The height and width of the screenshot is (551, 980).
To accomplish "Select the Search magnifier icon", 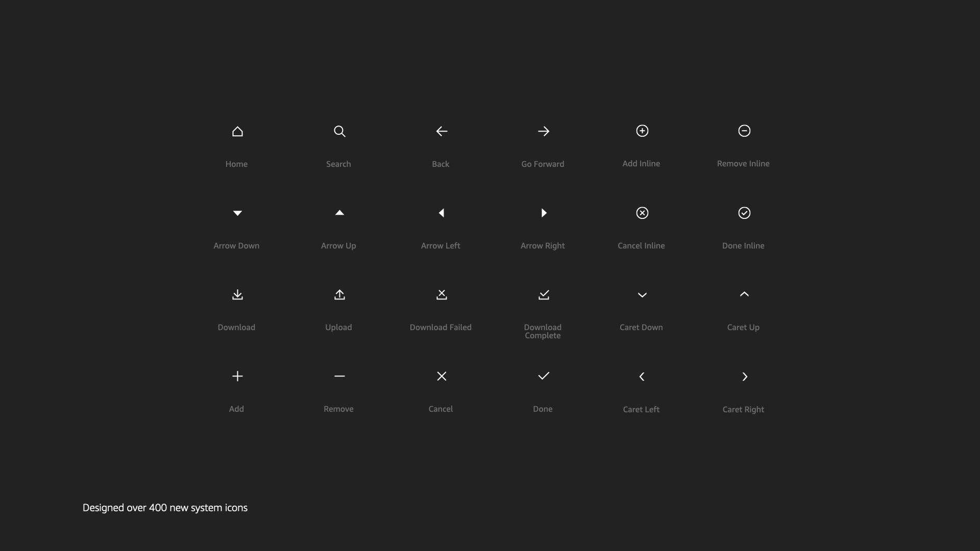I will pyautogui.click(x=339, y=131).
